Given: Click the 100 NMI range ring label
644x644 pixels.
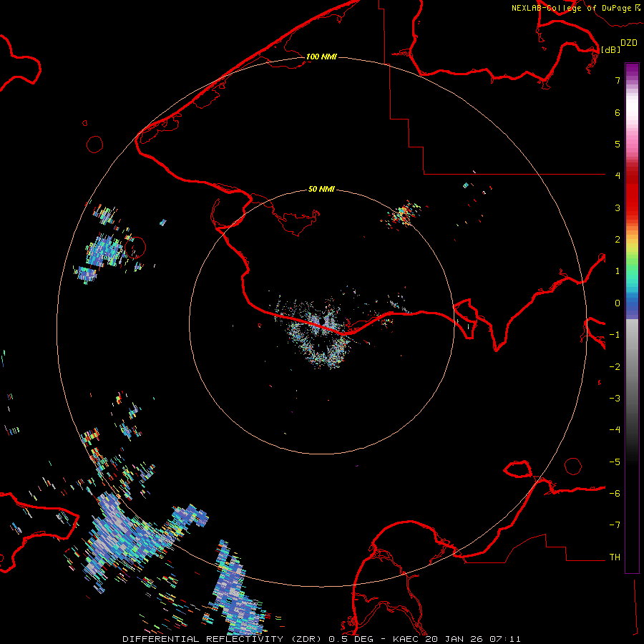Looking at the screenshot, I should [321, 57].
